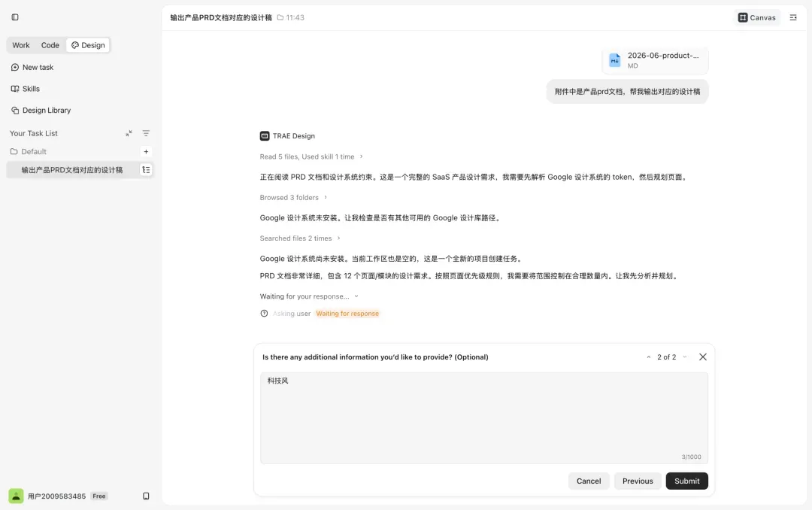Click the folder icon next to 11:43
This screenshot has width=812, height=510.
tap(280, 17)
